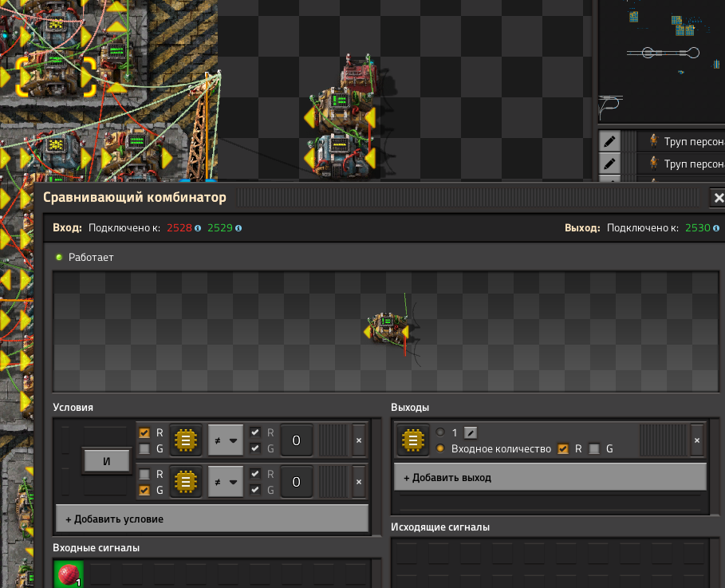Click the red network ID 2528
The height and width of the screenshot is (588, 725).
pos(179,228)
